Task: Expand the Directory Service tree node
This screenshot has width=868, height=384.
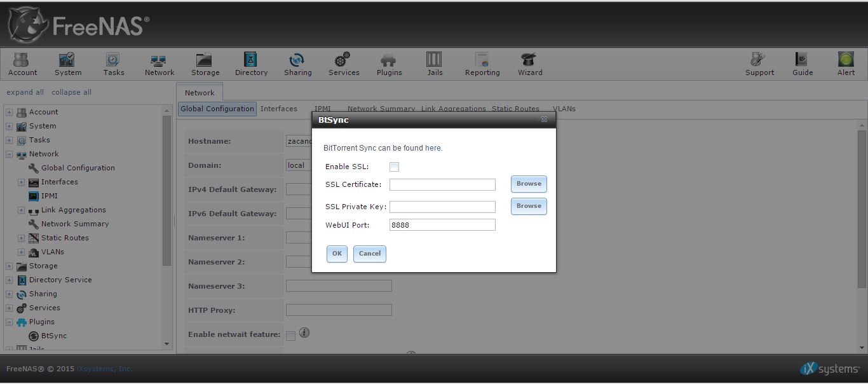Action: pyautogui.click(x=10, y=280)
